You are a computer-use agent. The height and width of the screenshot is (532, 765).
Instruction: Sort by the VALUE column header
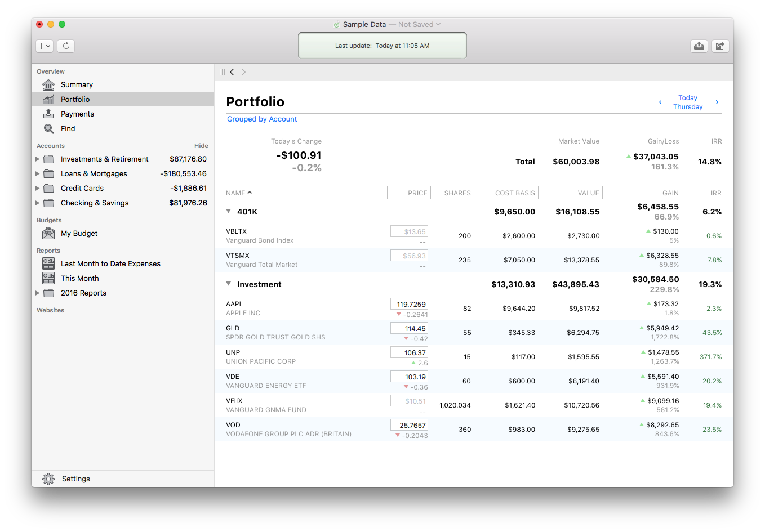pyautogui.click(x=588, y=193)
